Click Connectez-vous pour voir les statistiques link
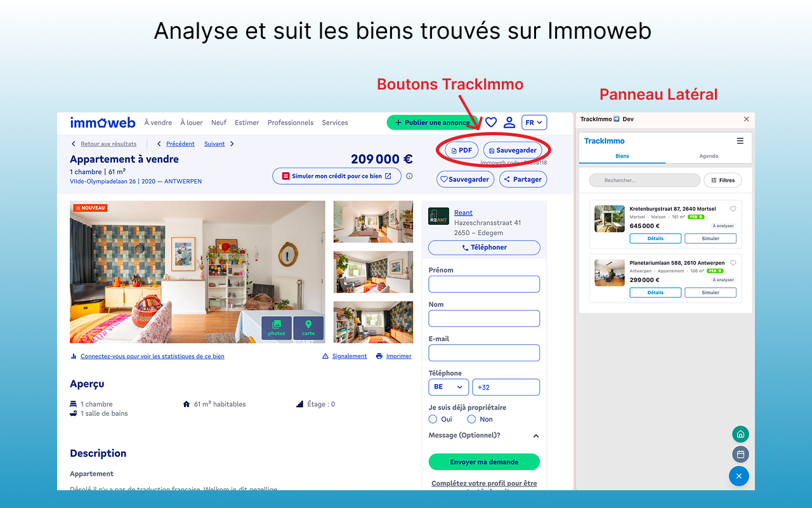This screenshot has width=812, height=508. [x=152, y=356]
